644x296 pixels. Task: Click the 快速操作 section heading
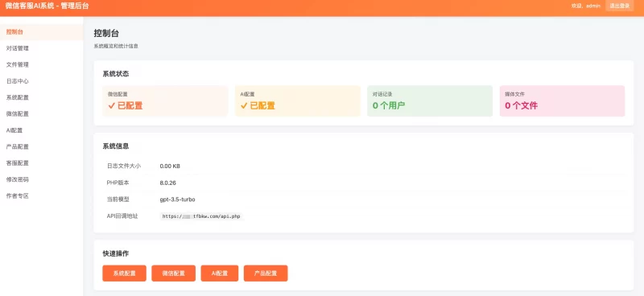(116, 253)
